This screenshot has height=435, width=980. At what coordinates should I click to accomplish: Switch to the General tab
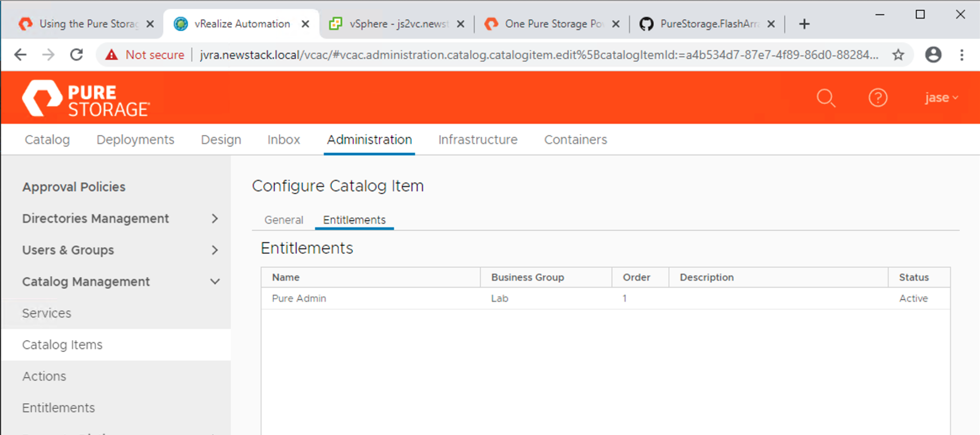(284, 220)
